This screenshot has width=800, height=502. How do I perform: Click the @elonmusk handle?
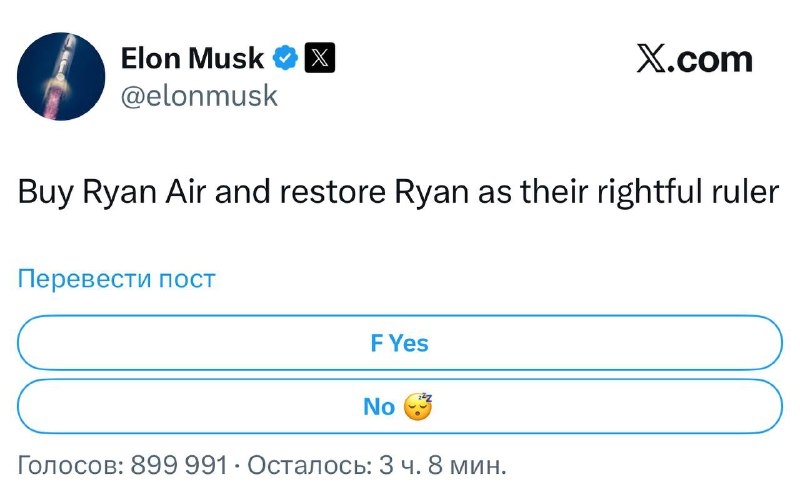click(x=199, y=96)
